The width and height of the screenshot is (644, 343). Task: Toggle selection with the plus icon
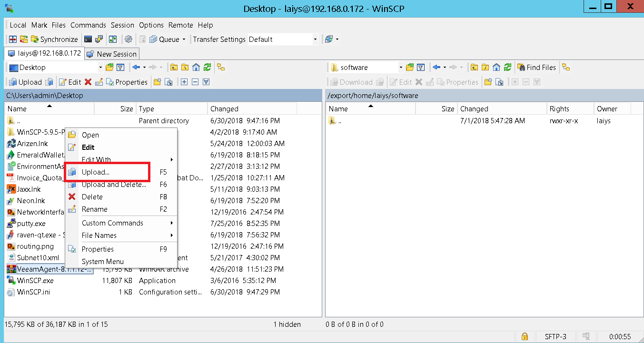pos(184,82)
